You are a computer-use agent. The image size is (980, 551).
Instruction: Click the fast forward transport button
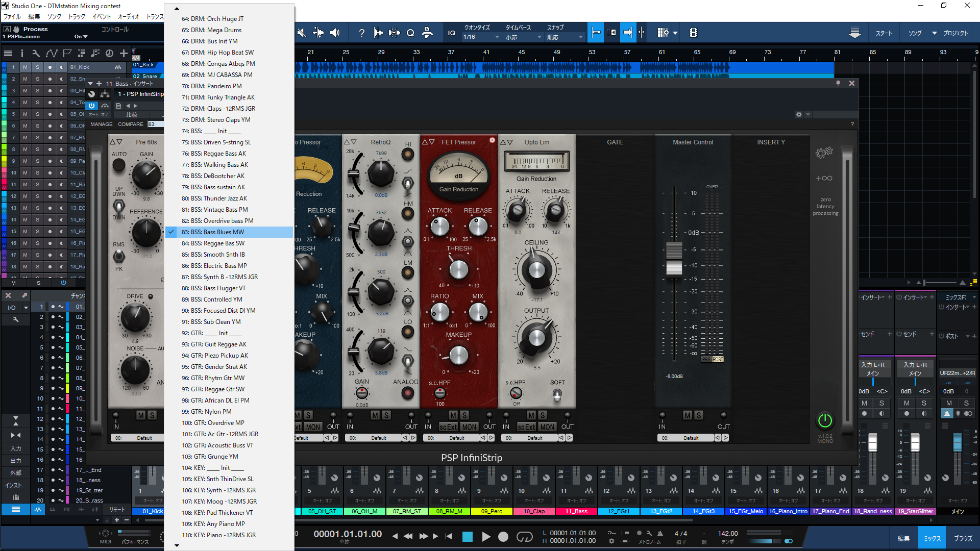click(424, 536)
